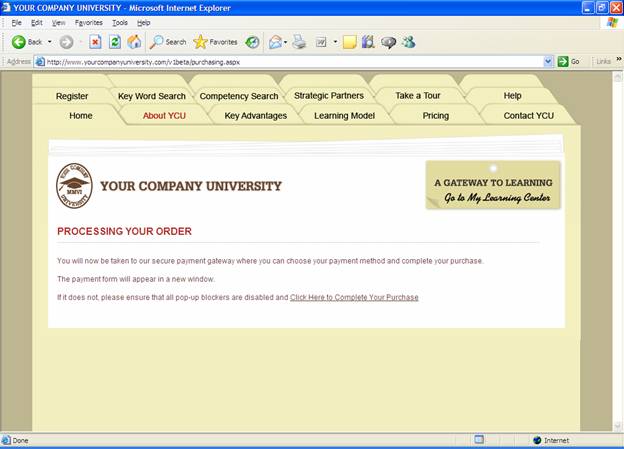Click the Mail envelope icon

point(275,42)
